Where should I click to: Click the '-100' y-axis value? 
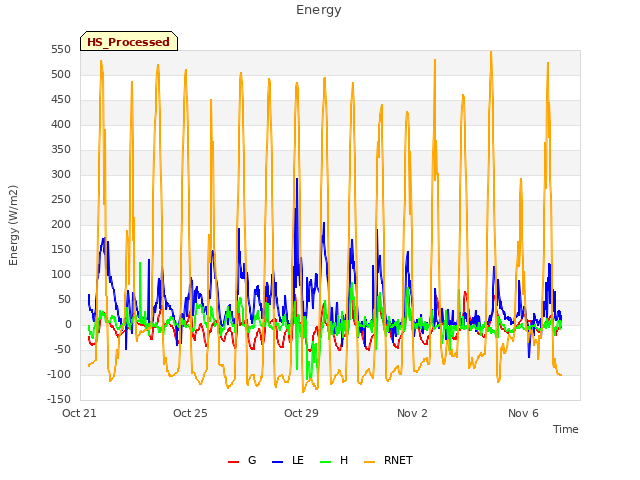click(59, 374)
